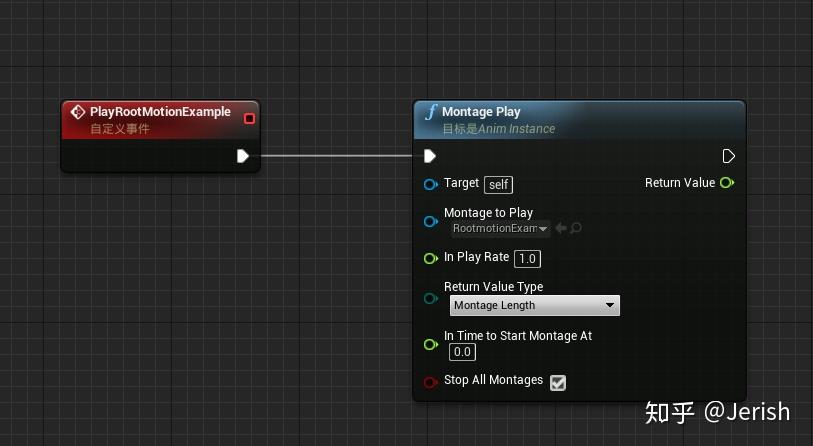Click the In Play Rate input pin
Viewport: 813px width, 446px height.
point(430,258)
